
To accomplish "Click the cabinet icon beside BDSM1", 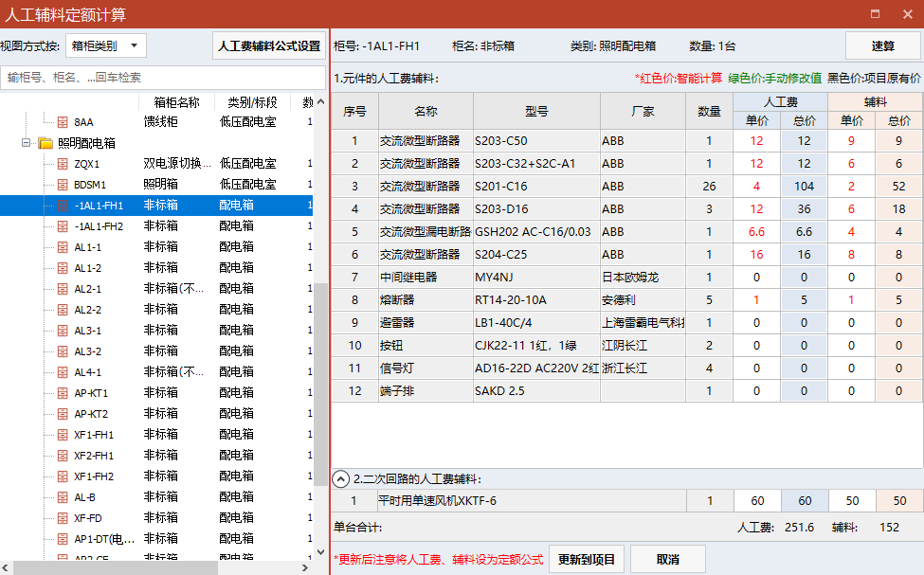I will tap(63, 185).
